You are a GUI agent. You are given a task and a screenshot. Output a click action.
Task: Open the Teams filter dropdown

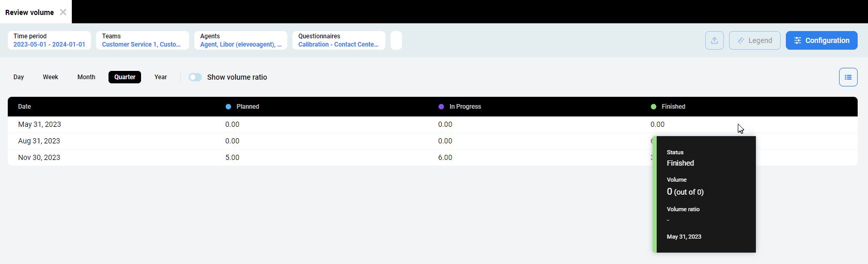[142, 40]
